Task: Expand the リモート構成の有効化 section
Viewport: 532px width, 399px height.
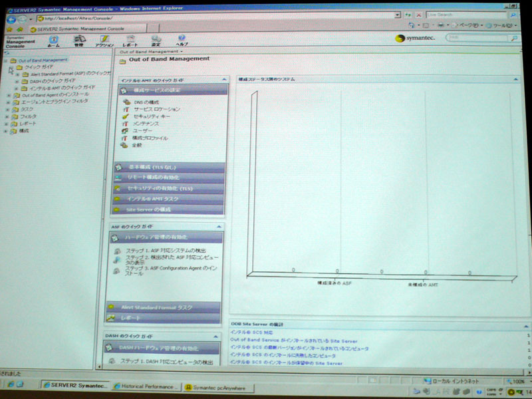Action: 169,178
